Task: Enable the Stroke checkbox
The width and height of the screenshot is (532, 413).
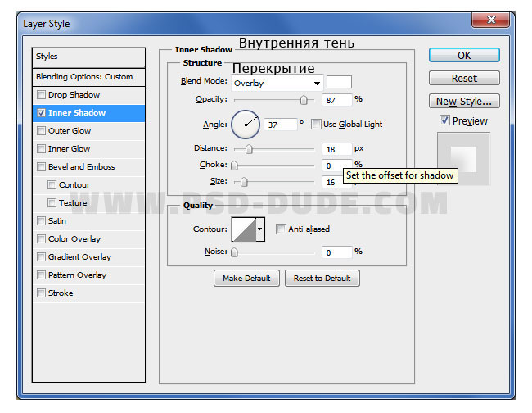Action: coord(41,293)
